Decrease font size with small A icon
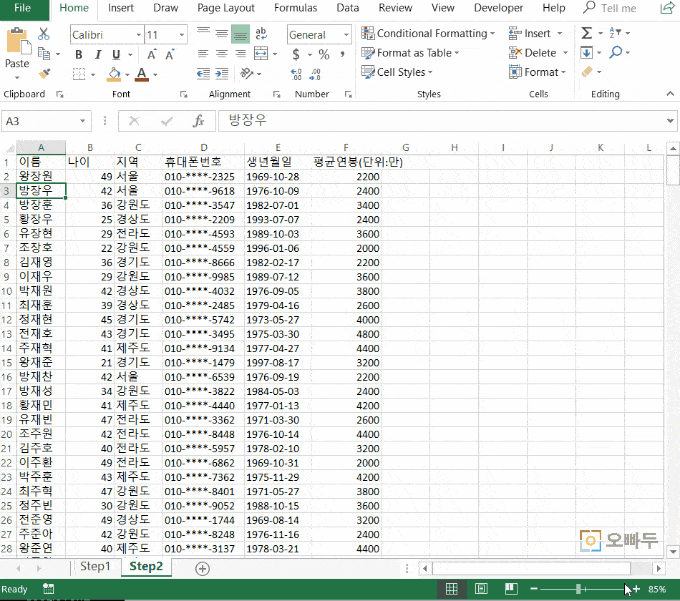This screenshot has height=601, width=680. pos(170,54)
